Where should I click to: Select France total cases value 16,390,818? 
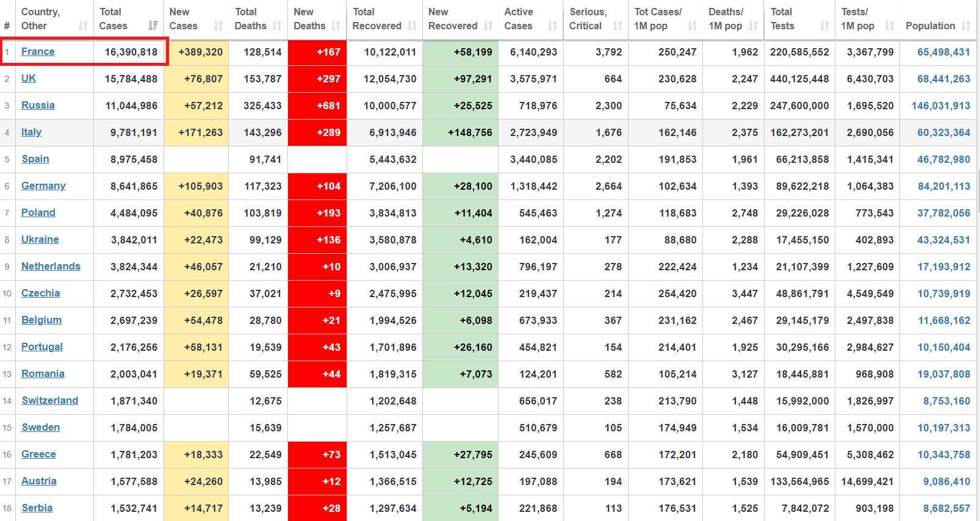click(131, 52)
